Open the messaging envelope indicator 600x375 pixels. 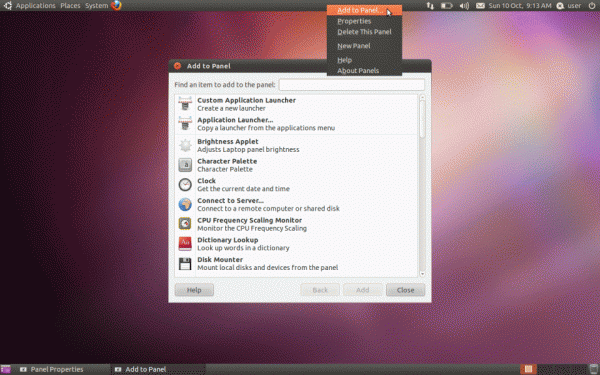pyautogui.click(x=480, y=6)
